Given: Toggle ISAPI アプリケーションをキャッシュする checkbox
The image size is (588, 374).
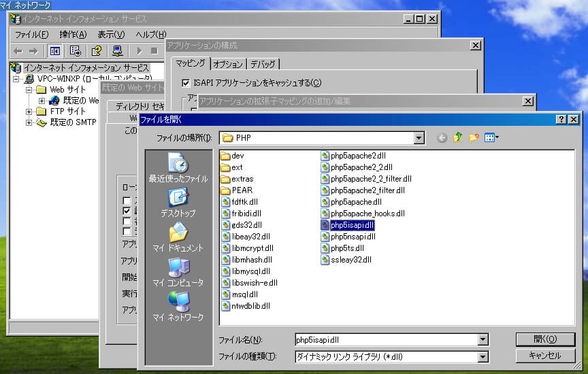Looking at the screenshot, I should [x=186, y=83].
